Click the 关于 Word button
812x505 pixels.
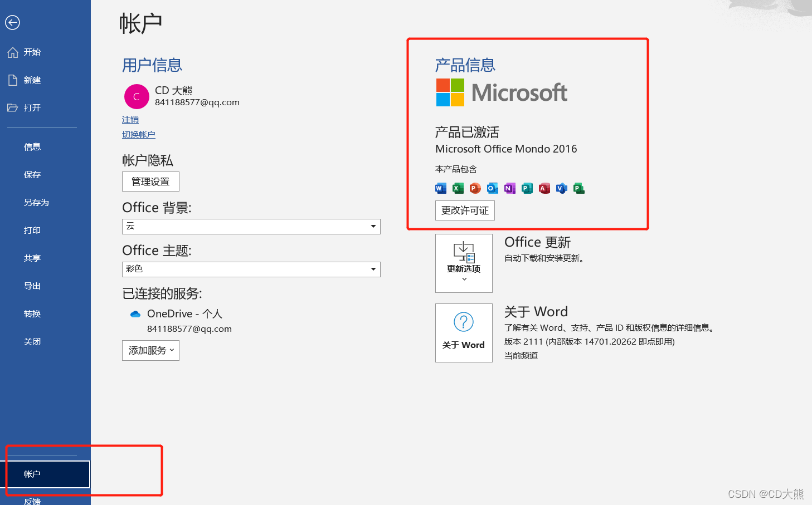click(464, 333)
